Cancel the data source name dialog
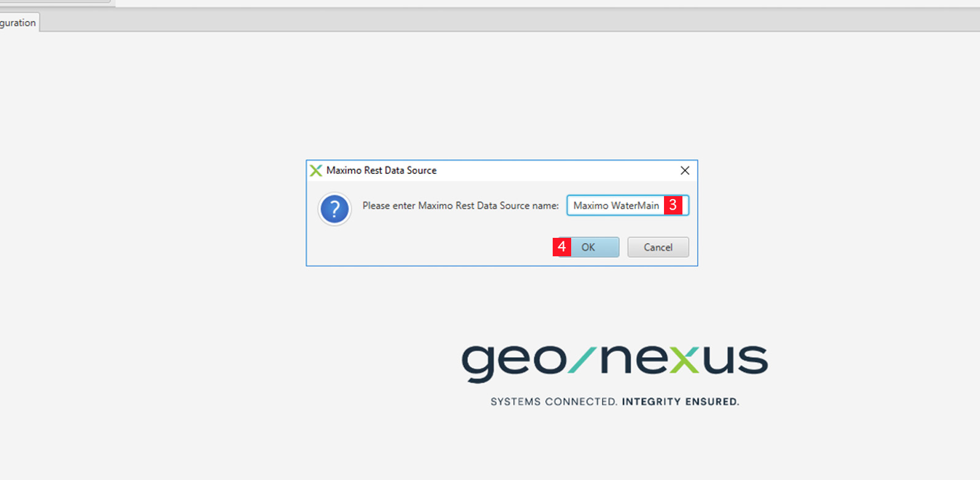The image size is (980, 480). pyautogui.click(x=658, y=247)
